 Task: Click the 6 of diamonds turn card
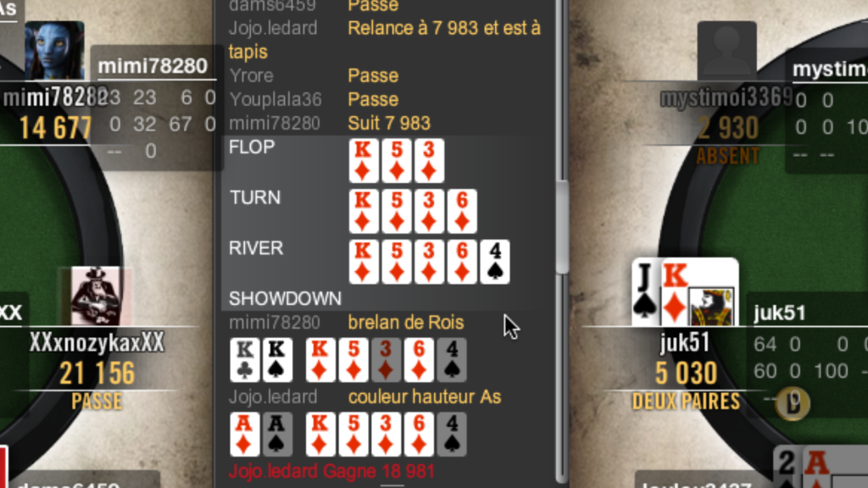(x=462, y=211)
